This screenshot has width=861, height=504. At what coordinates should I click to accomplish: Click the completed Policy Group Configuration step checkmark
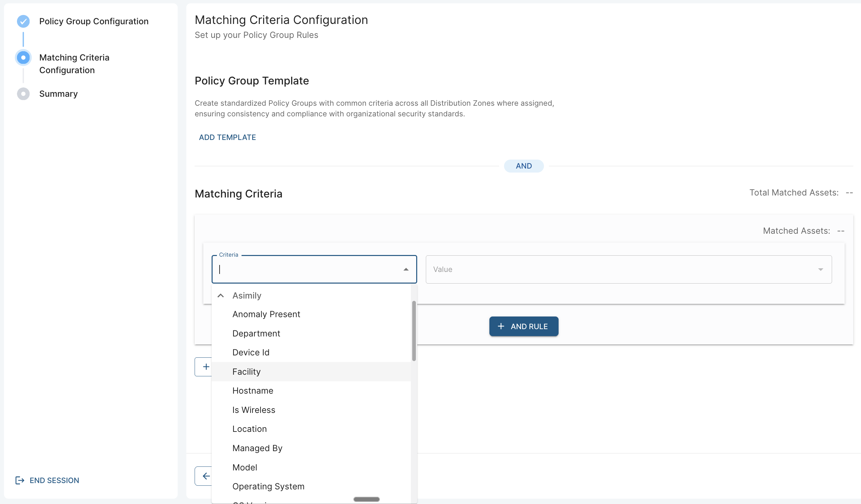click(x=23, y=21)
